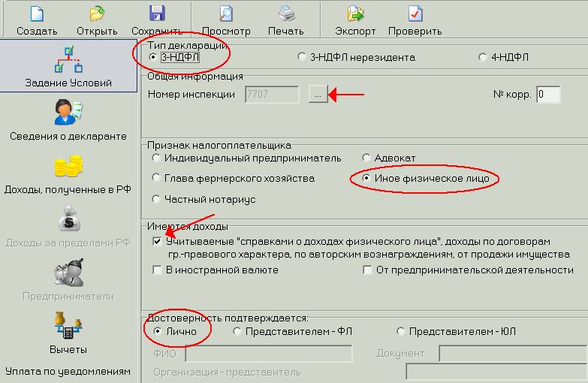The width and height of the screenshot is (588, 383).
Task: Click the Организация - представитель input field
Action: pos(496,372)
